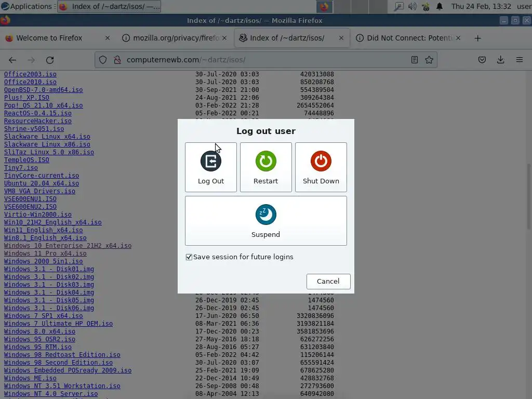Open the volume speaker icon
Screen dimensions: 532x399
point(412,6)
